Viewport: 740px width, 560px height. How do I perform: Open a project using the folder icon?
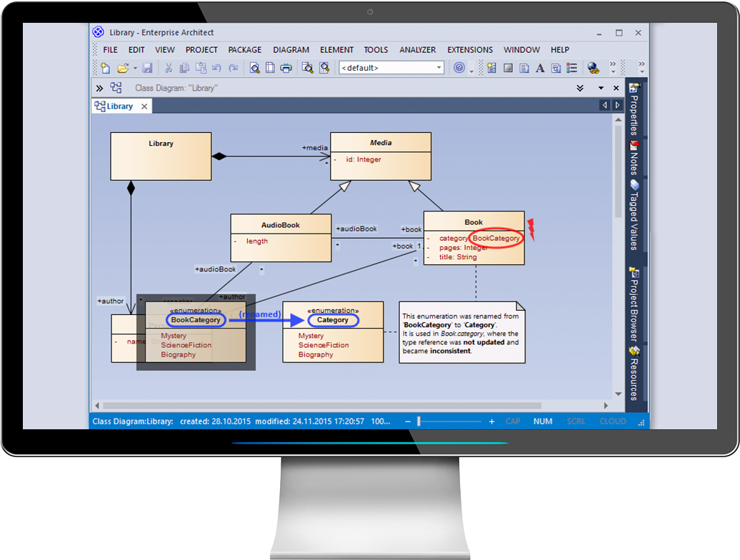point(123,68)
